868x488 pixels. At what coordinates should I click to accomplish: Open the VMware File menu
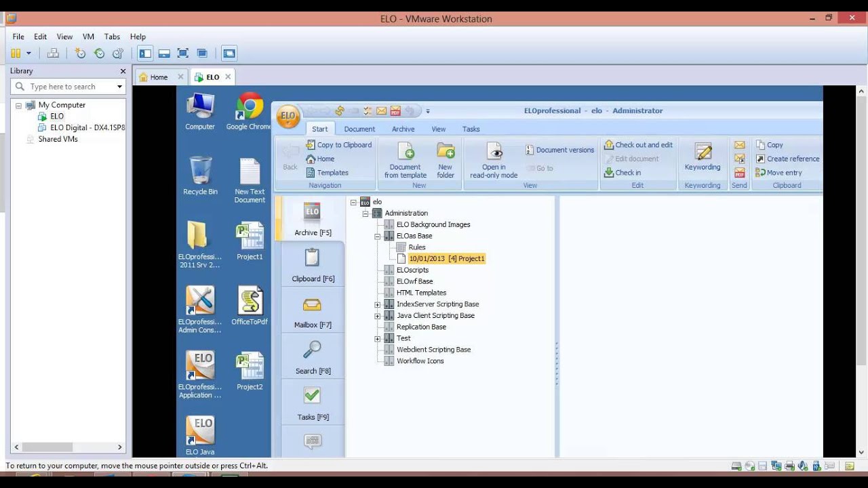tap(18, 37)
